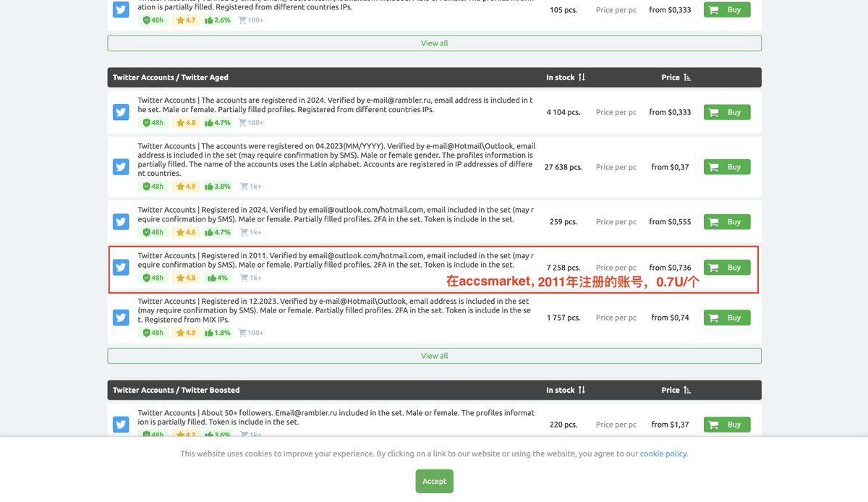Sort Twitter Aged section by In stock
The width and height of the screenshot is (868, 502).
point(566,77)
